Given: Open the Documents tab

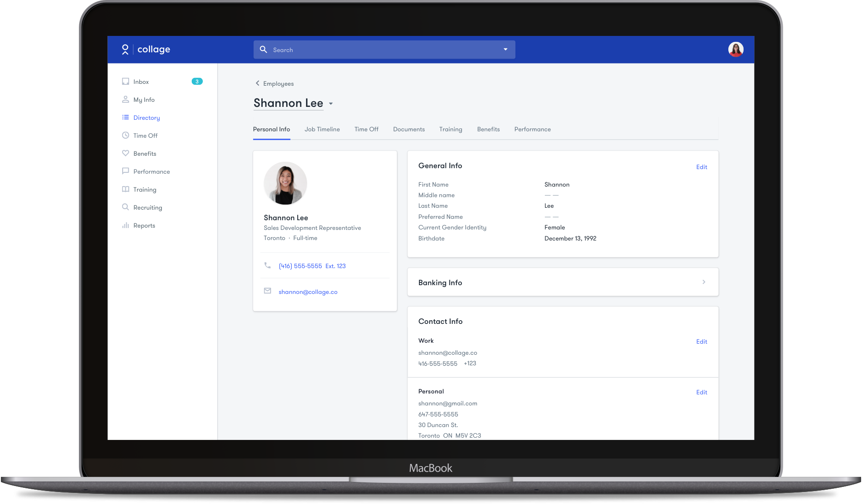Looking at the screenshot, I should 409,129.
